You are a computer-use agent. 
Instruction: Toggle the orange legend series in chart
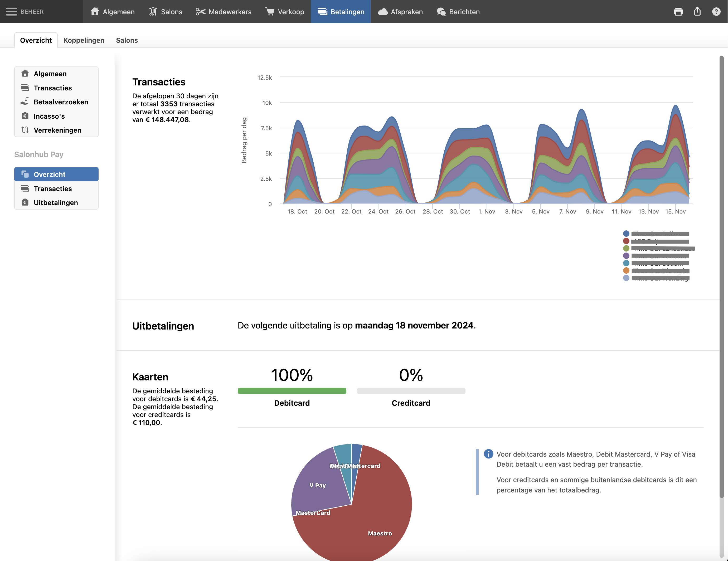pyautogui.click(x=626, y=270)
